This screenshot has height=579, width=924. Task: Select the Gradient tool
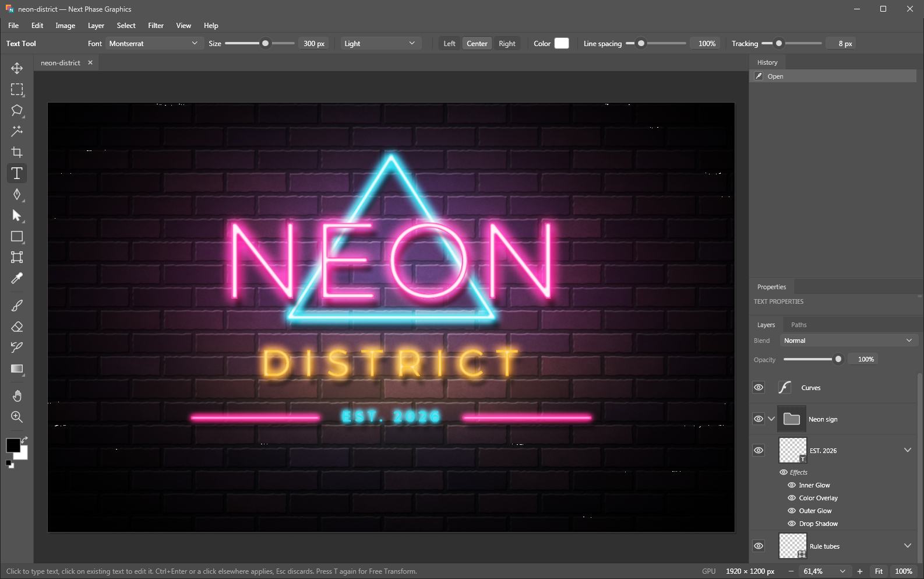[x=17, y=369]
